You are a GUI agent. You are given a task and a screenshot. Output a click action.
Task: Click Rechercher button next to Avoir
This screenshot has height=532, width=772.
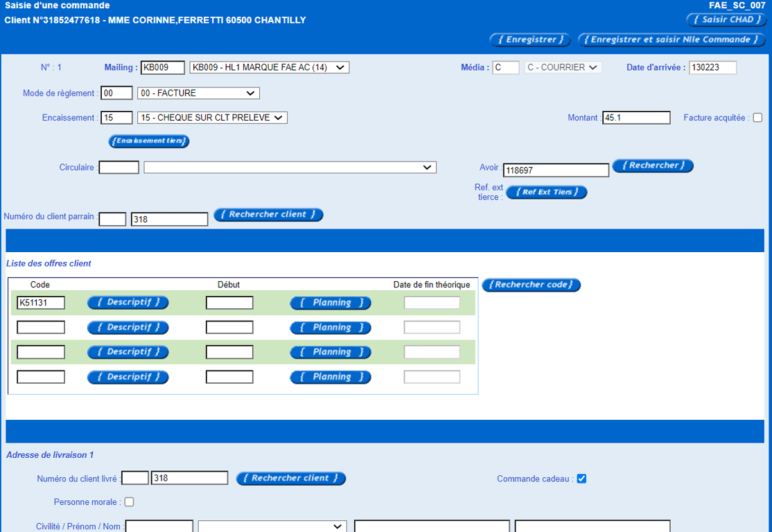point(653,166)
